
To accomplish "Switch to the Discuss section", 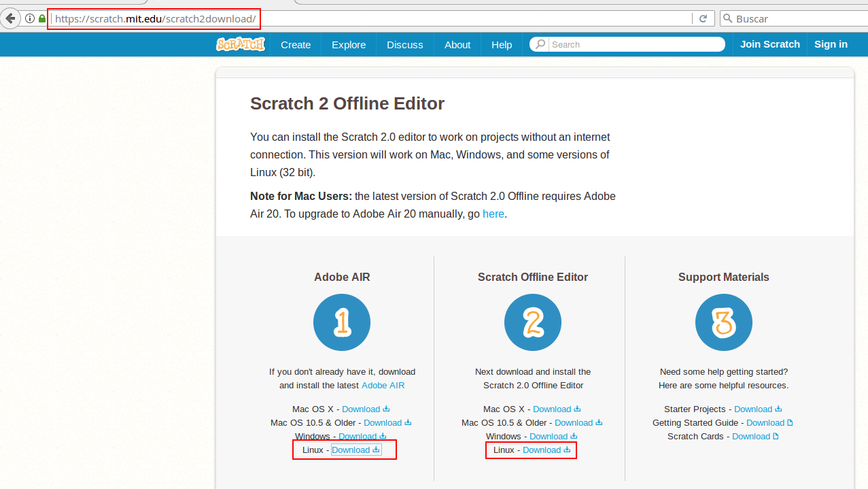I will [x=404, y=44].
